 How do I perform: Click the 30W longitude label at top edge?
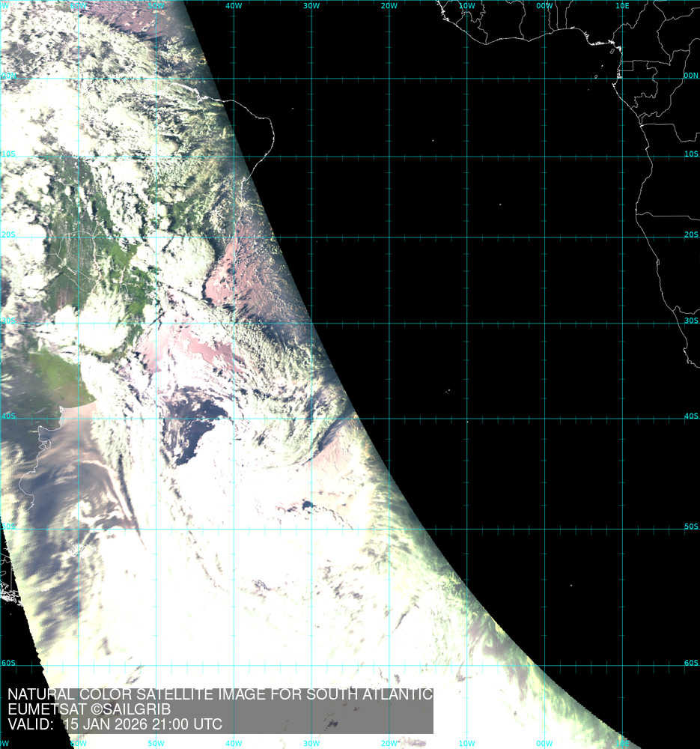(x=311, y=6)
